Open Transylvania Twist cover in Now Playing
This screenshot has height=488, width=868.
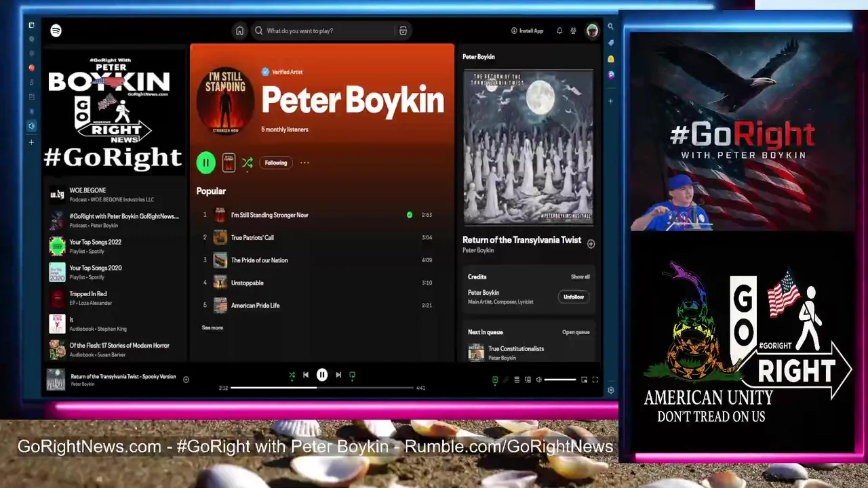528,147
